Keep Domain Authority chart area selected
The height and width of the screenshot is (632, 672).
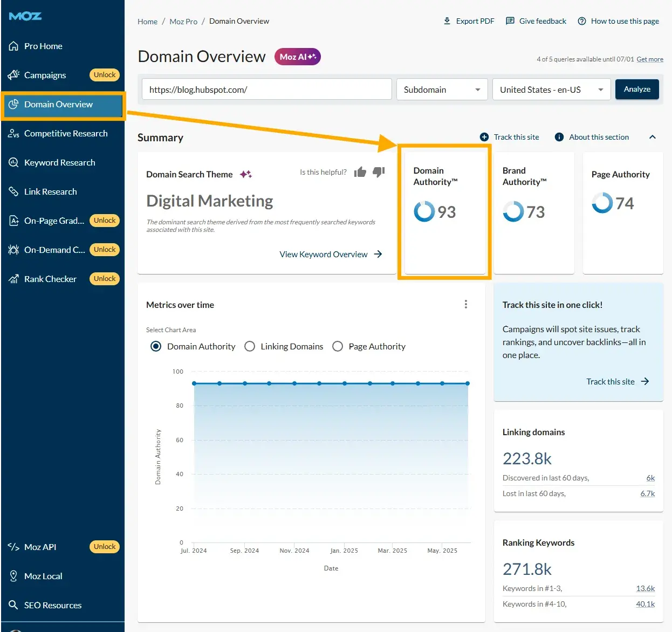coord(156,346)
